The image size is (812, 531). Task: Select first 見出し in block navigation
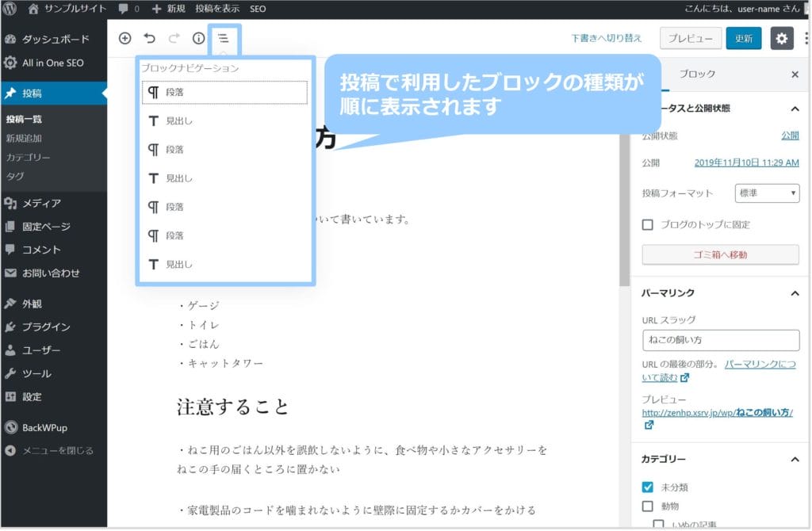(x=224, y=120)
